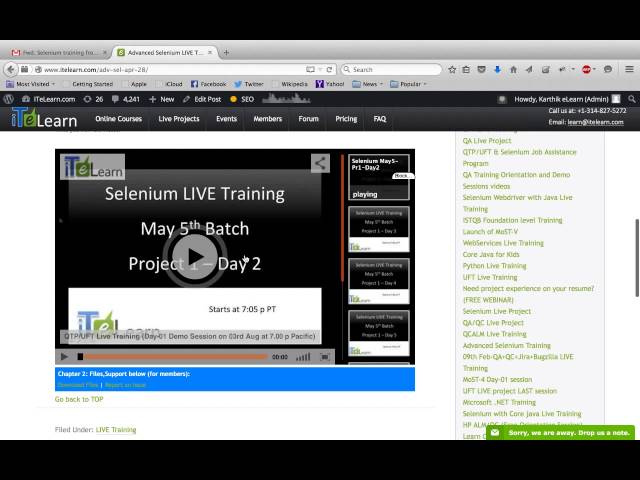Toggle the video fullscreen icon
The width and height of the screenshot is (640, 480).
coord(325,357)
